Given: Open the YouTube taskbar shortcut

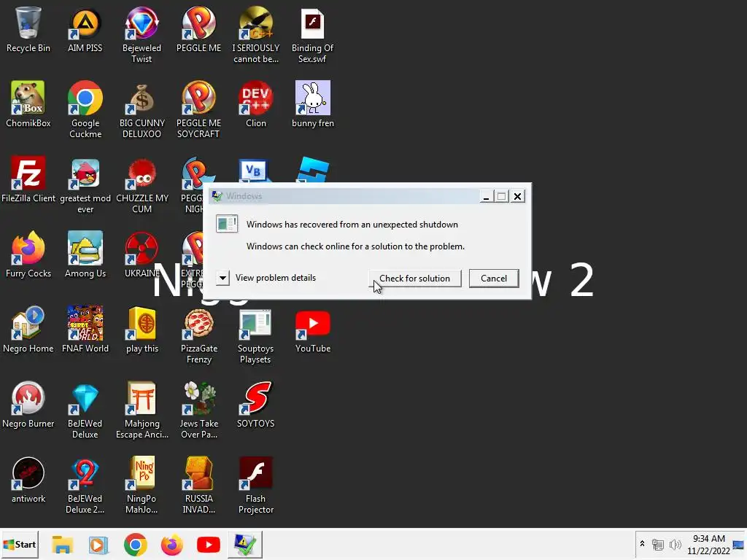Looking at the screenshot, I should click(x=208, y=544).
